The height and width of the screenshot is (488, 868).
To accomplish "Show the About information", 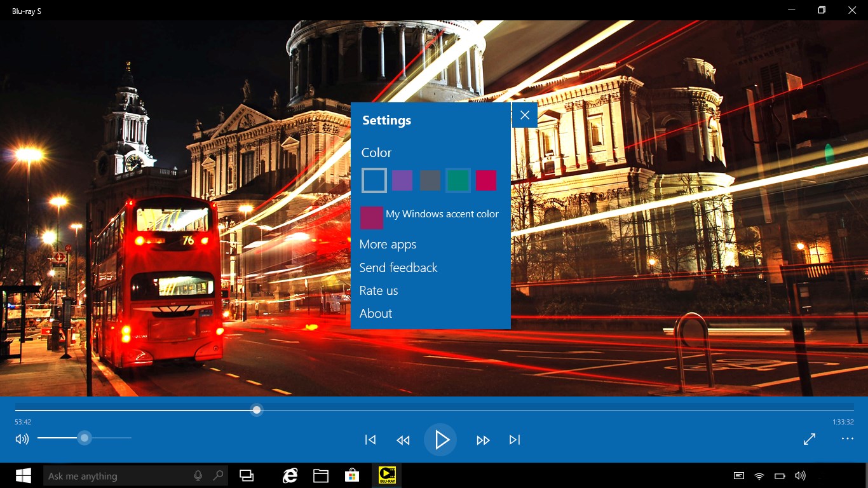I will (x=376, y=313).
